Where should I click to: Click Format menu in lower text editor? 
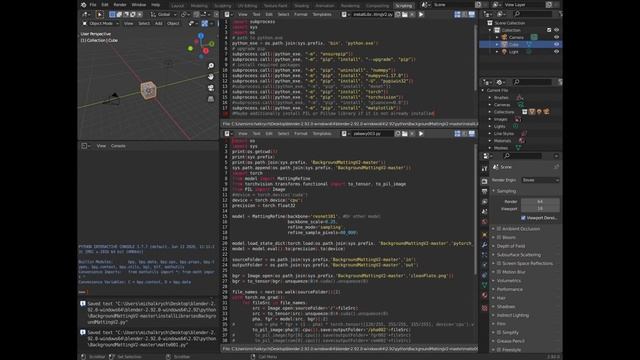tap(300, 133)
